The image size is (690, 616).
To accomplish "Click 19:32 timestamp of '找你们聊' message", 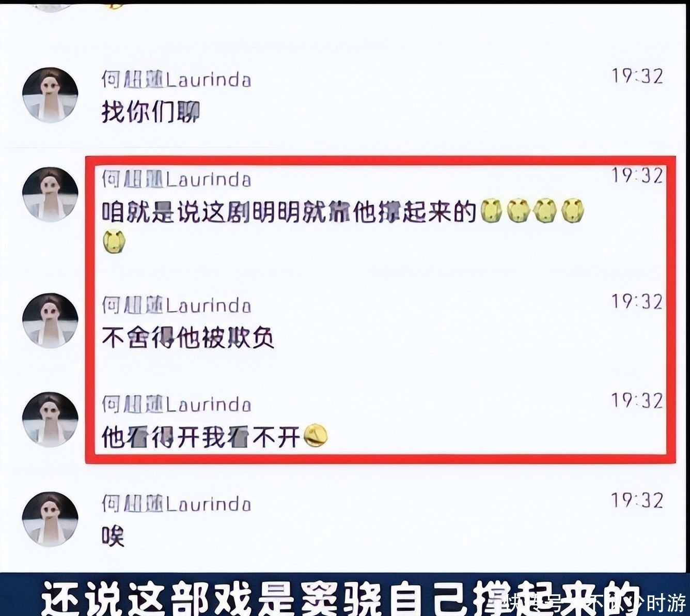I will [637, 76].
